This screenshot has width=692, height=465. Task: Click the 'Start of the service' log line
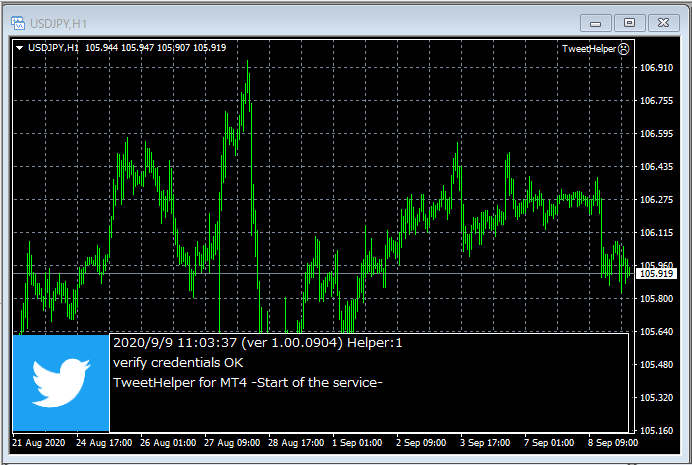click(248, 382)
